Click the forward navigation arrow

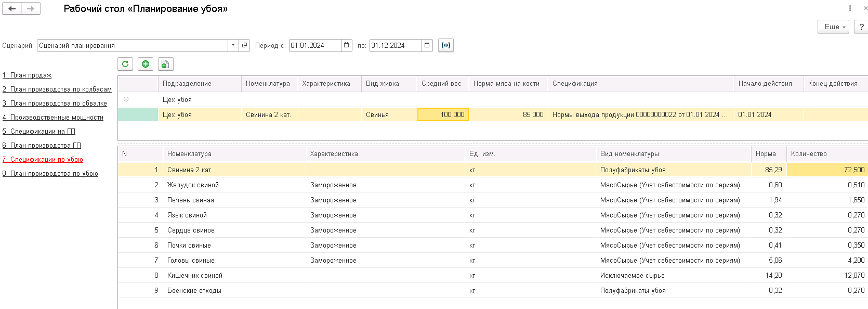pos(31,9)
